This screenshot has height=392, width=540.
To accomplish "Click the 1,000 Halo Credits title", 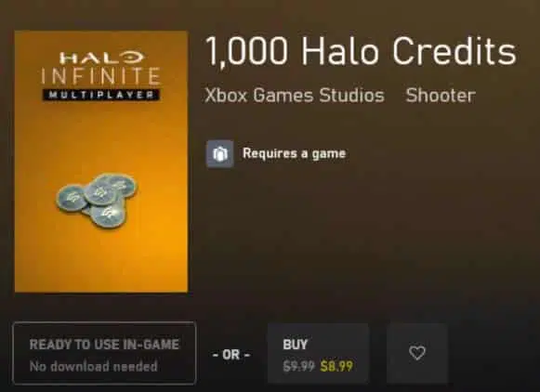I will 361,51.
